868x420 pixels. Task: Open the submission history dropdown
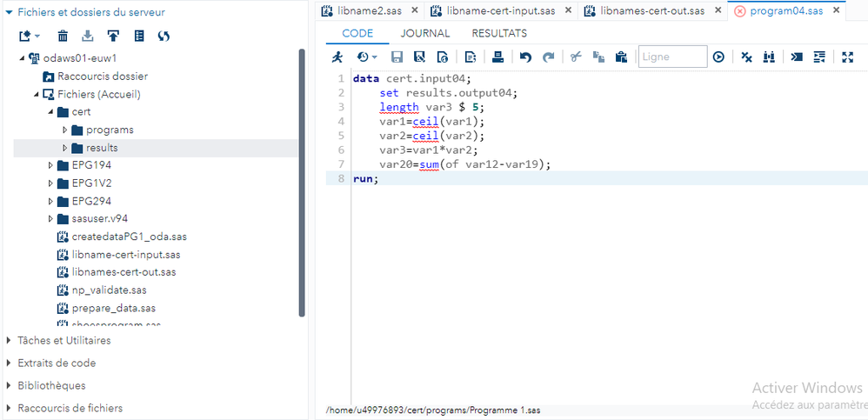(367, 57)
